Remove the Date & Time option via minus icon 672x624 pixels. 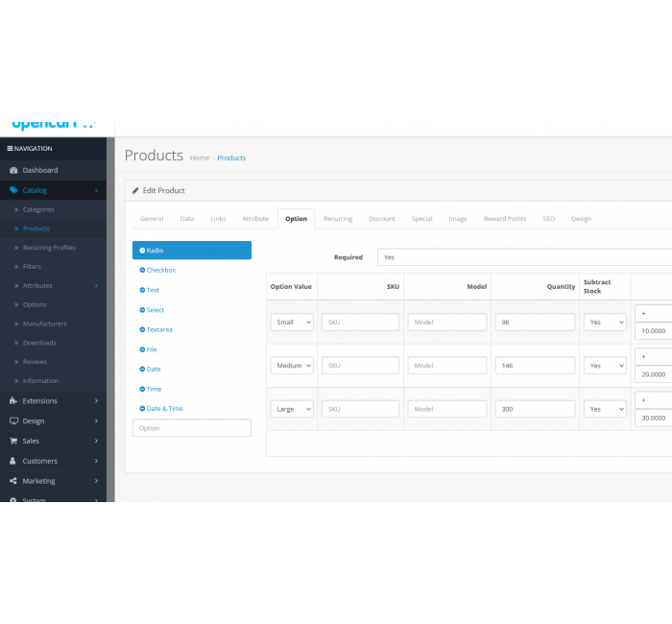coord(142,408)
